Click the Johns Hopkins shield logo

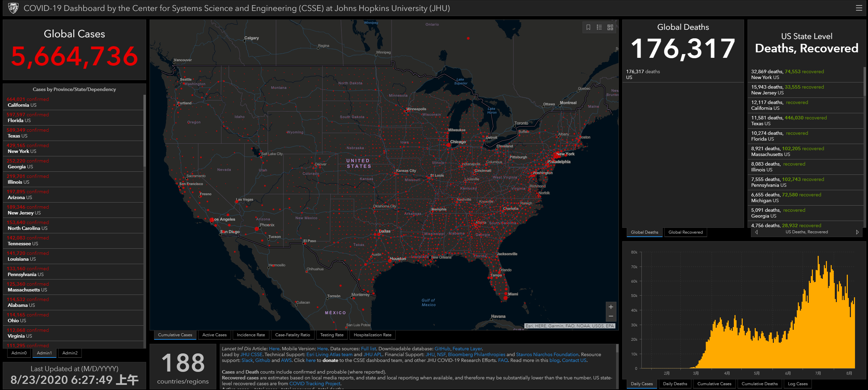pyautogui.click(x=13, y=8)
